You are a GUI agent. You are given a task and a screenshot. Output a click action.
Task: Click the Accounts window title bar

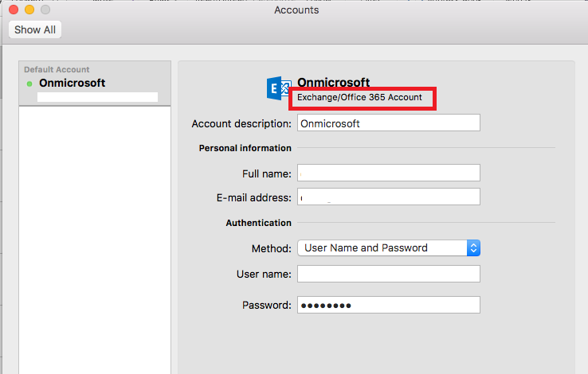[296, 10]
